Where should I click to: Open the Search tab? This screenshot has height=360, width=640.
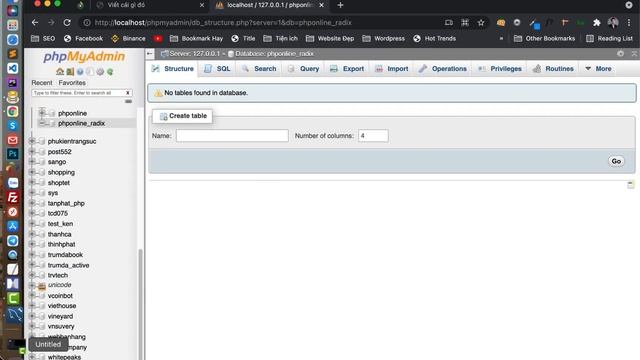[x=259, y=69]
